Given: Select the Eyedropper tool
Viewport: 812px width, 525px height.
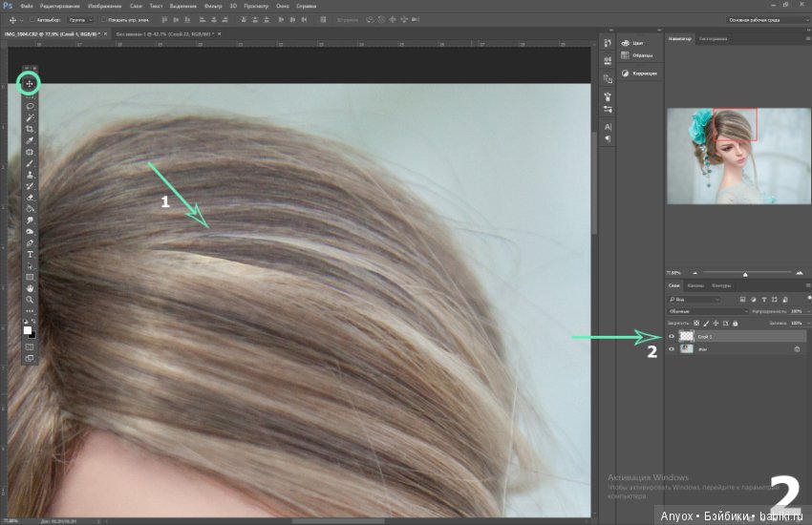Looking at the screenshot, I should [30, 140].
